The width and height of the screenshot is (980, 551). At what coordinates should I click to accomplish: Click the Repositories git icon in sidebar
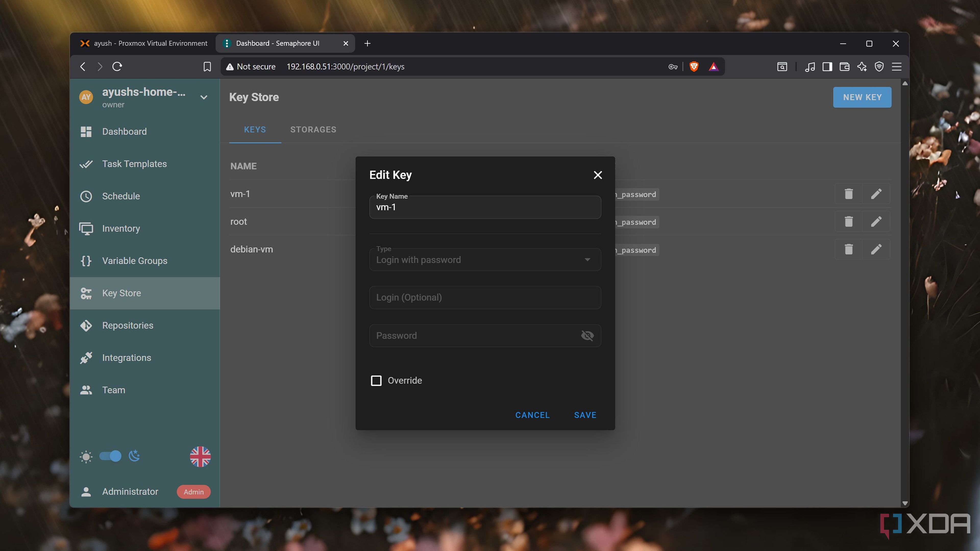point(86,325)
